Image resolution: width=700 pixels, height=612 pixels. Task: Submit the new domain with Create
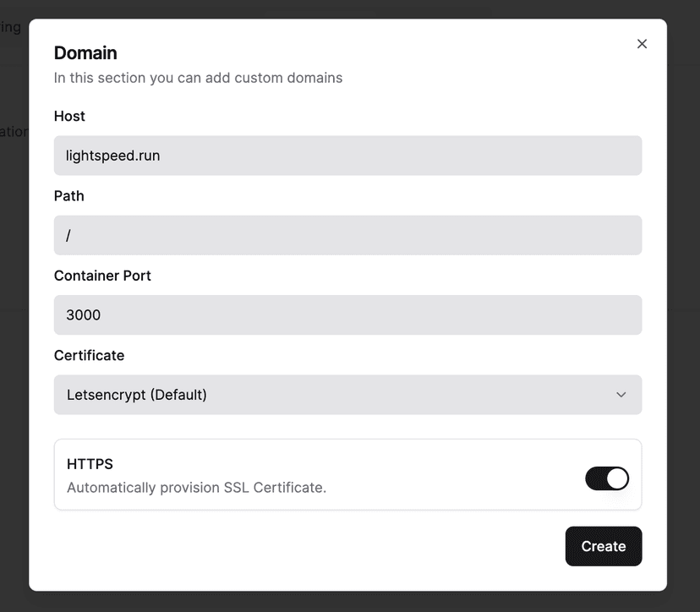coord(603,546)
